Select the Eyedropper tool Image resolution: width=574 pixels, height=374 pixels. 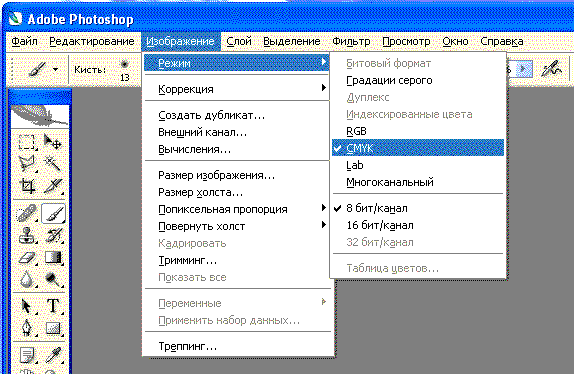pos(53,355)
